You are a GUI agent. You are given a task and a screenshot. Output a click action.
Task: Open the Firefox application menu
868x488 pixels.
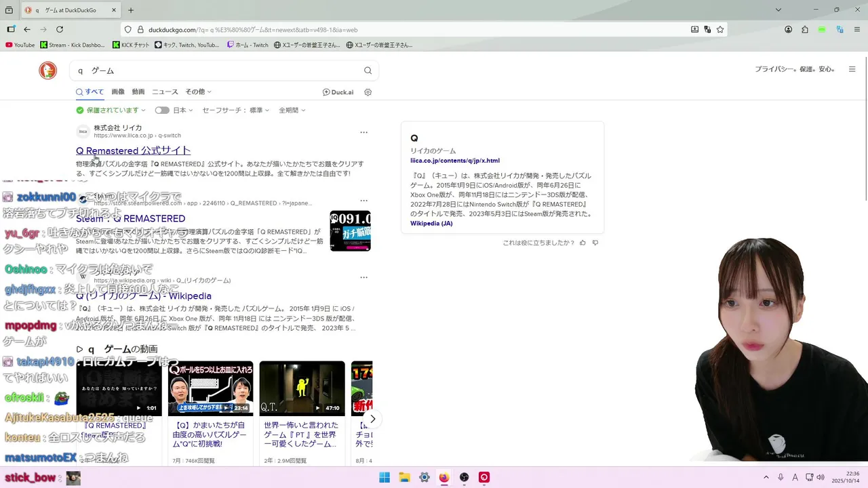pyautogui.click(x=856, y=30)
